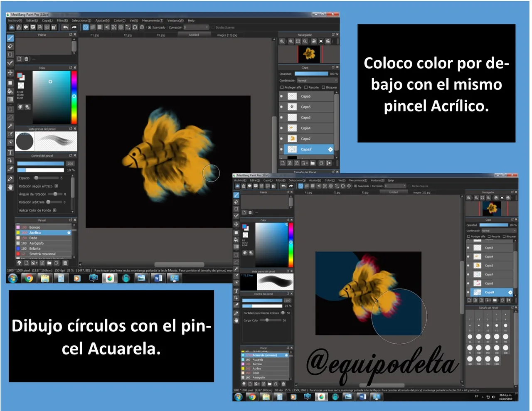Screen dimensions: 532x411
Task: Switch to Untitled tab in the upper-left window
Action: (x=194, y=35)
